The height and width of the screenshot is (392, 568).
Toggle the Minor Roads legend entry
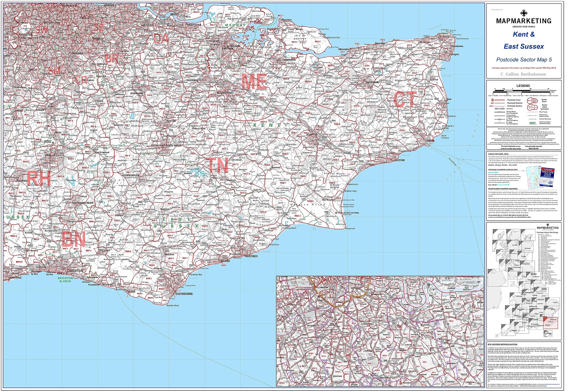tap(532, 112)
